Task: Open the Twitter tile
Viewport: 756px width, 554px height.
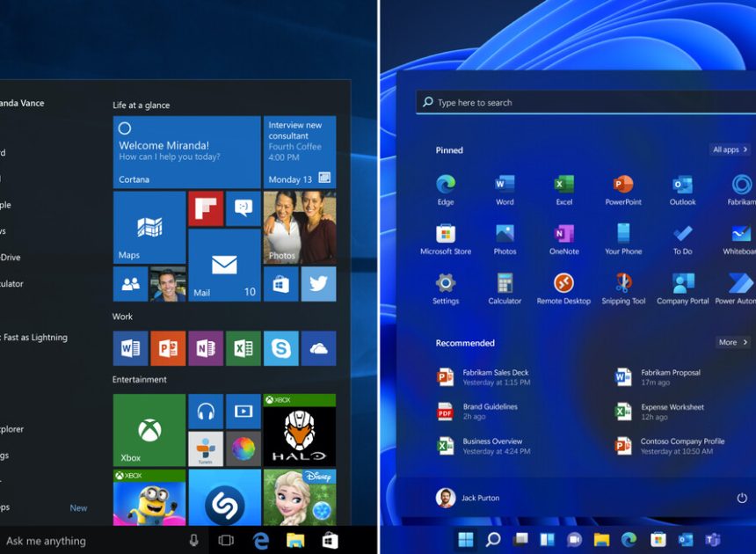Action: coord(318,284)
